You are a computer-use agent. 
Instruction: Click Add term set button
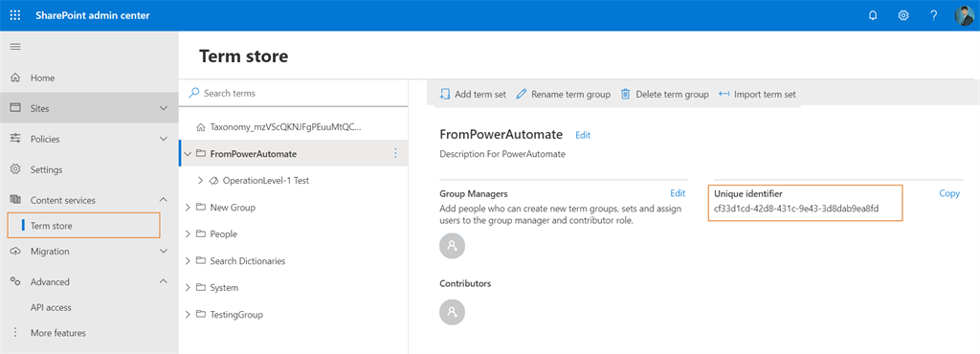(x=473, y=95)
